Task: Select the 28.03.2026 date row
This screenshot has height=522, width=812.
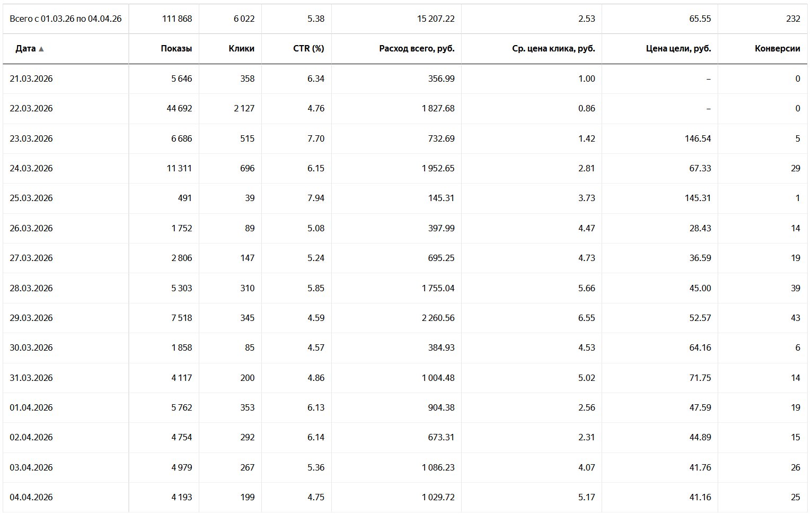Action: pyautogui.click(x=405, y=288)
